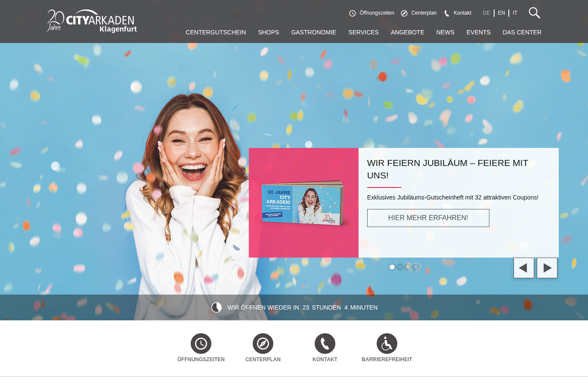
Task: Open the Services menu
Action: [x=364, y=32]
